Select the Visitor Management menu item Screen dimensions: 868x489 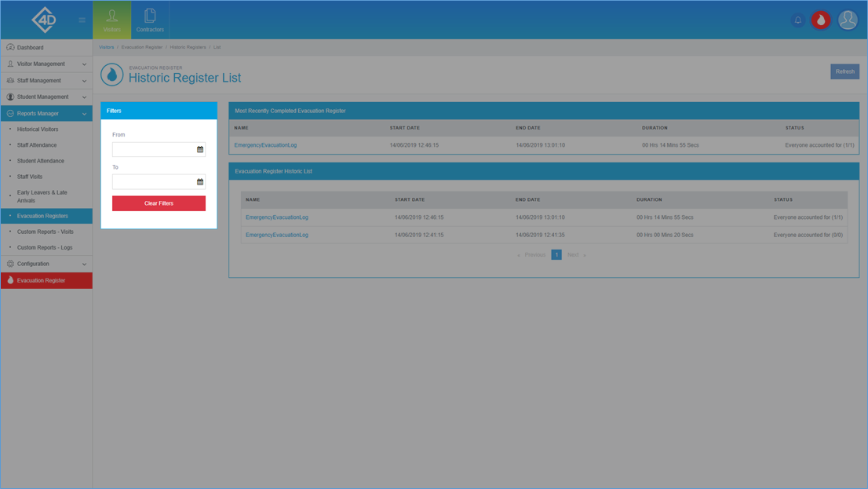click(46, 64)
